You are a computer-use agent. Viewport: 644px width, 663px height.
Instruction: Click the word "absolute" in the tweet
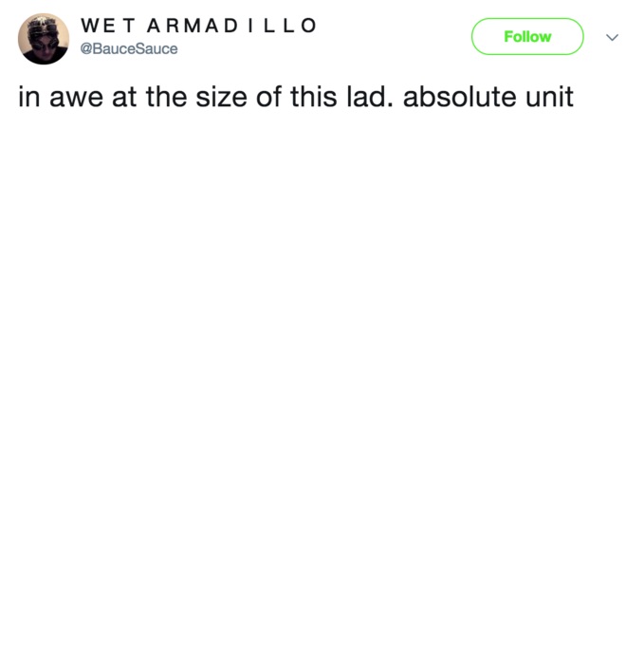tap(460, 97)
